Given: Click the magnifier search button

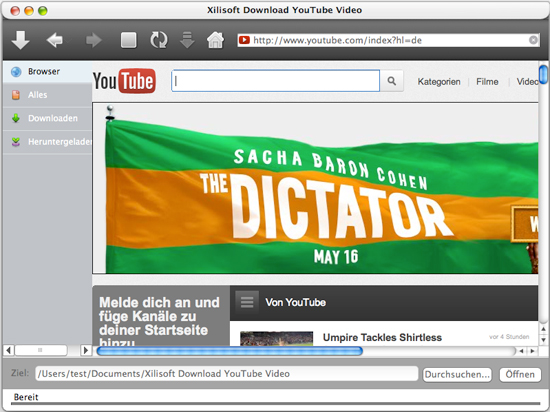Looking at the screenshot, I should point(392,81).
